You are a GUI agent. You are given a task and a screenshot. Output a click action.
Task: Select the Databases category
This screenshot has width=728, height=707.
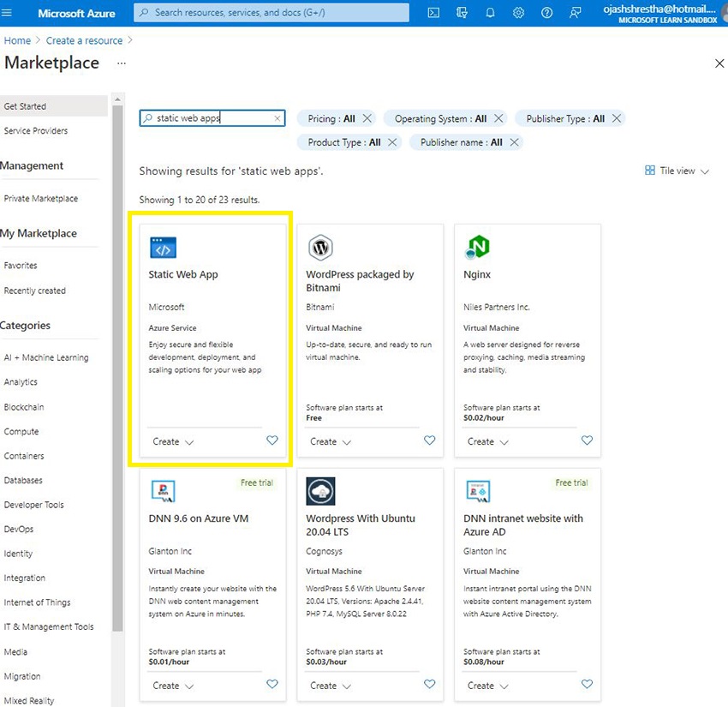(x=23, y=480)
